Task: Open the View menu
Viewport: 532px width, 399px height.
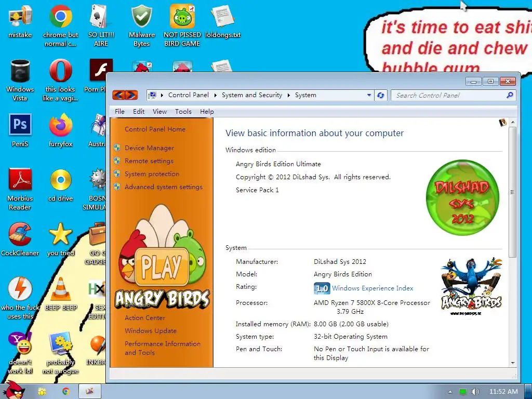Action: point(159,112)
